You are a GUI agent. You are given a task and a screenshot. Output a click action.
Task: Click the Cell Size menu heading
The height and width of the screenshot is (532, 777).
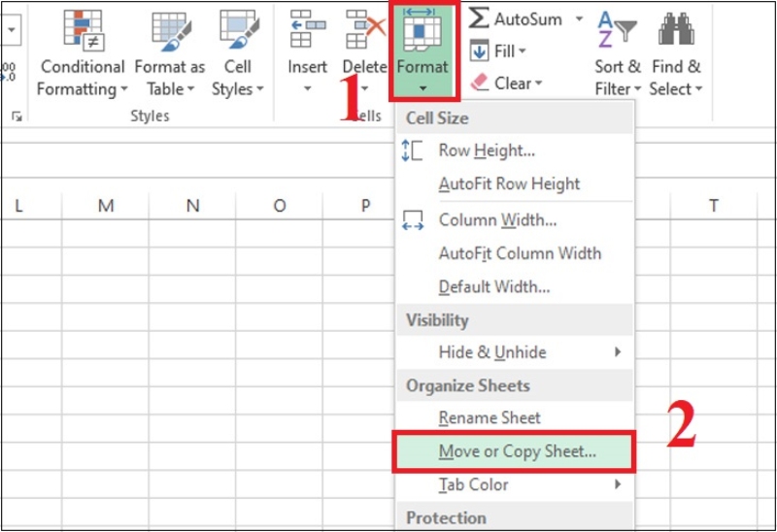click(437, 117)
